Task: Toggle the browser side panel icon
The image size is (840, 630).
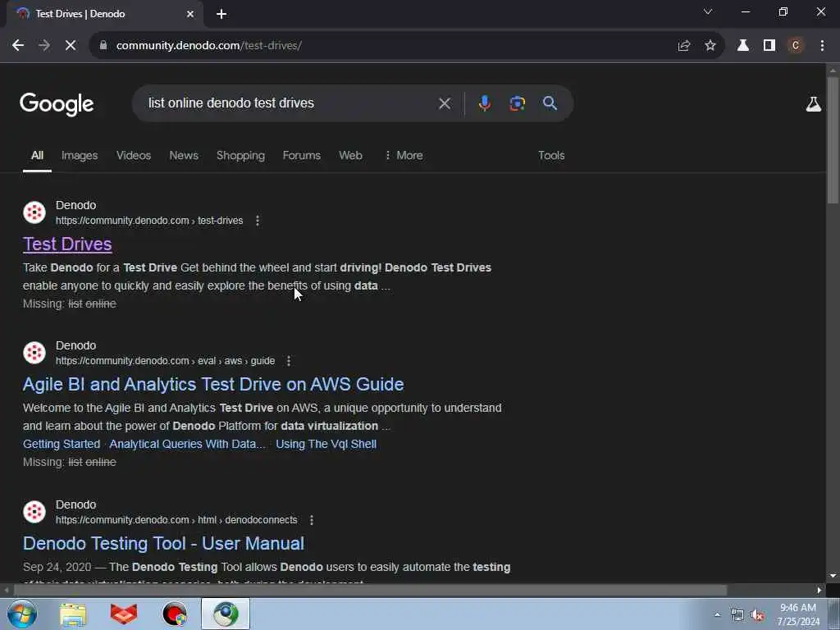Action: (x=769, y=46)
